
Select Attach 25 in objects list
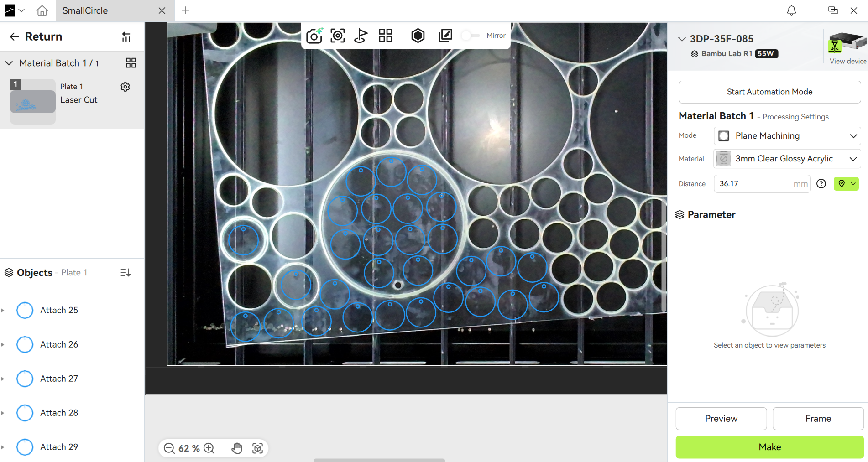coord(72,310)
